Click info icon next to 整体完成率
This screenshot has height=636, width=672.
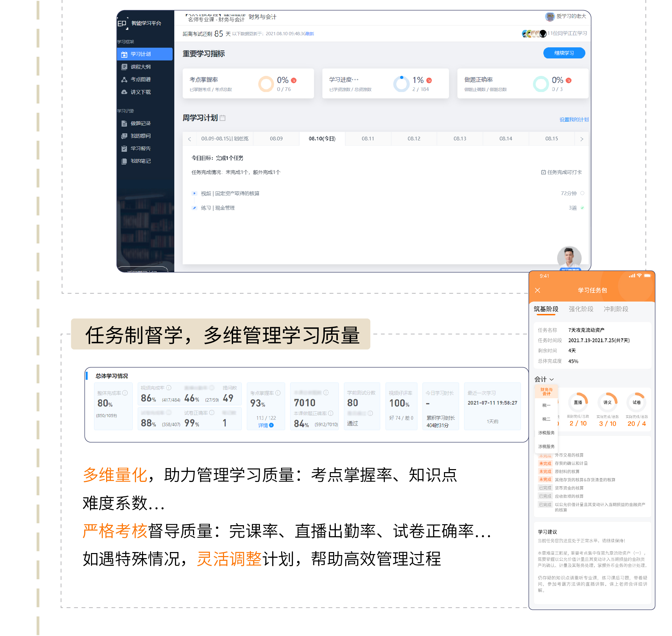(x=125, y=393)
